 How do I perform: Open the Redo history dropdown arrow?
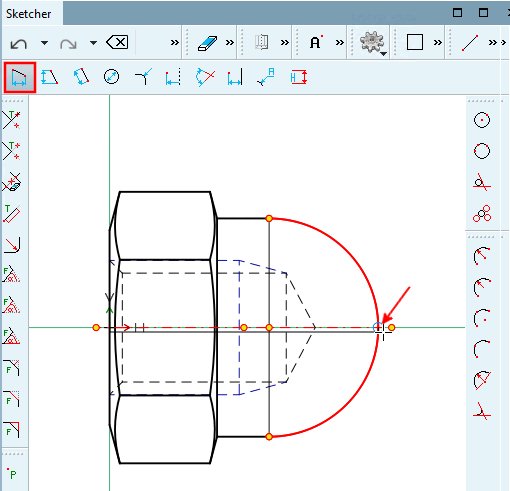click(x=94, y=43)
